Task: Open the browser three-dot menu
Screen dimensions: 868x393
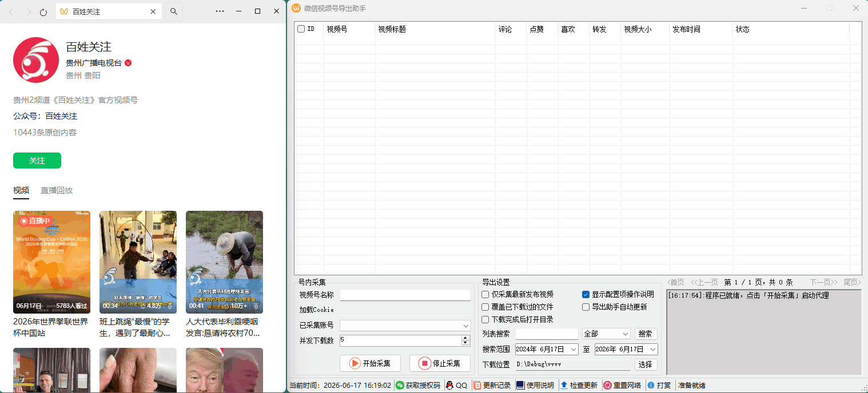Action: (x=220, y=11)
